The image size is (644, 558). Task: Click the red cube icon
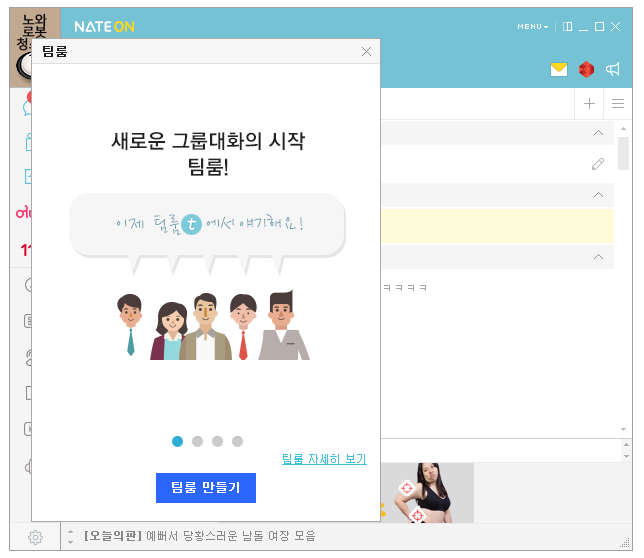[586, 69]
